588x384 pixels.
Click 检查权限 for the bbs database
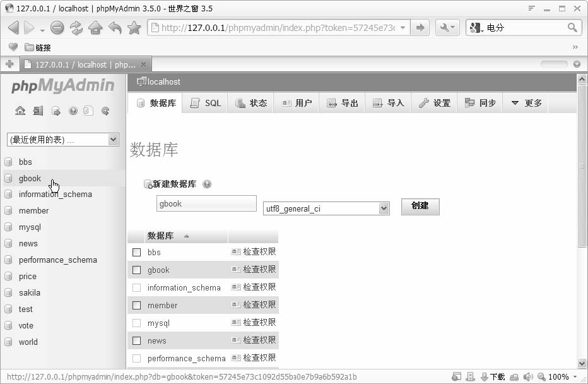click(254, 252)
